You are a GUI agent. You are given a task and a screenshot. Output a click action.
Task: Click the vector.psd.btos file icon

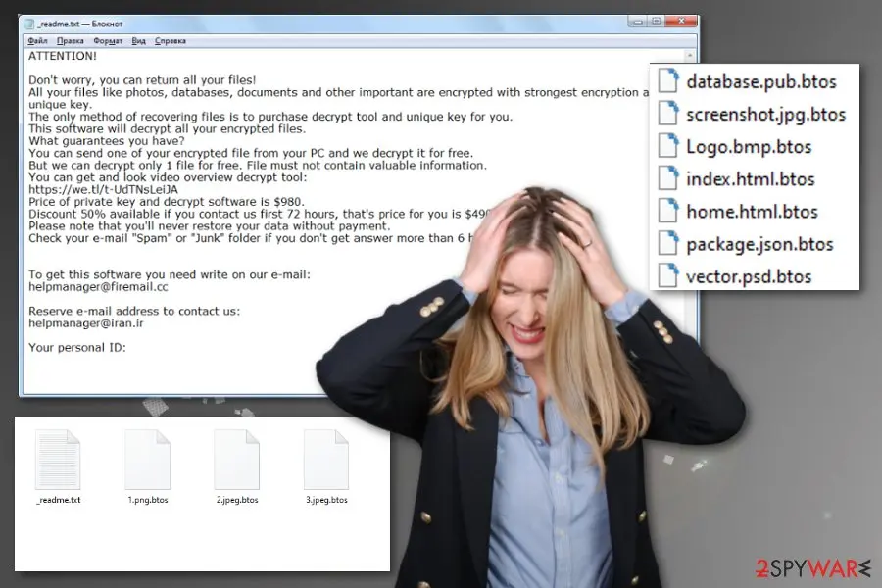[x=668, y=275]
